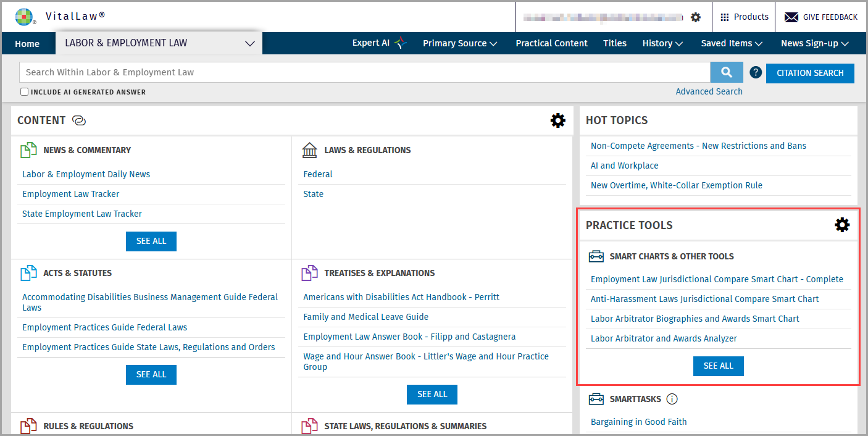
Task: Click the State Laws Summaries document icon
Action: tap(310, 426)
